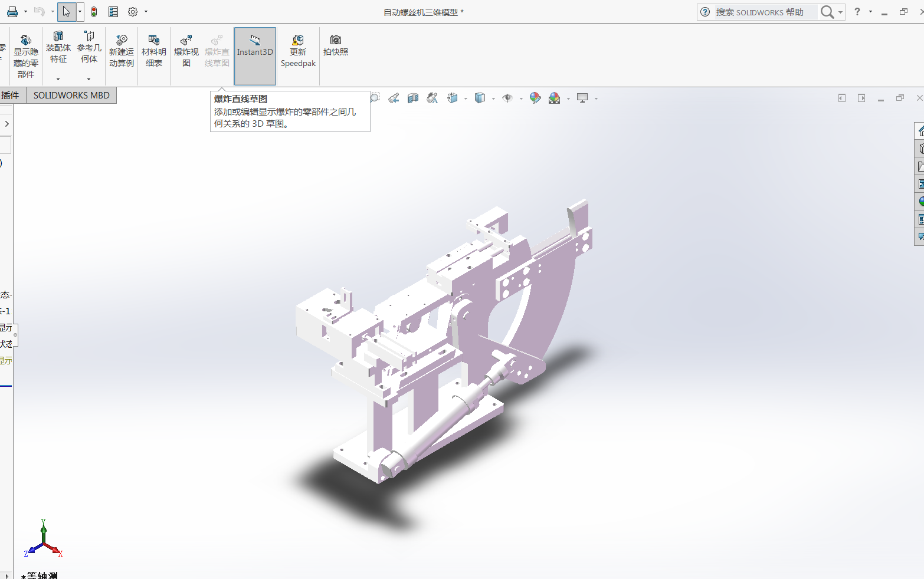
Task: Open the search type dropdown arrow
Action: point(840,12)
